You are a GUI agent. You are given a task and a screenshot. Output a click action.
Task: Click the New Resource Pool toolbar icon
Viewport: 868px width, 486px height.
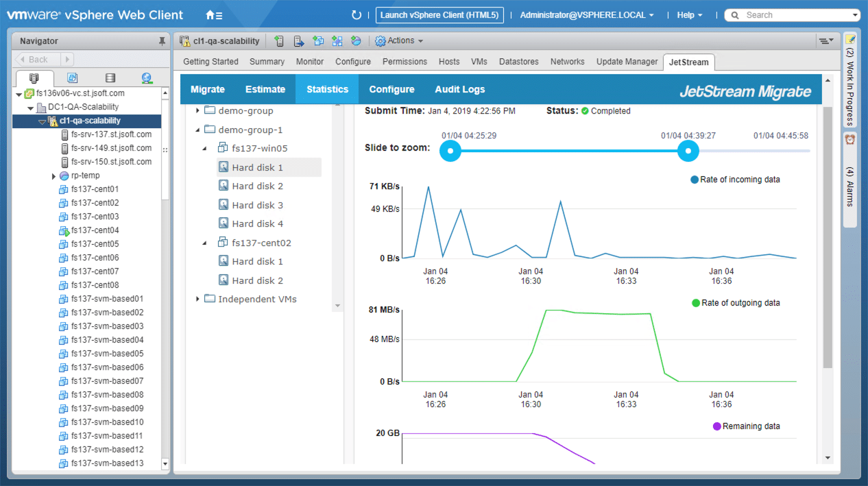(x=356, y=41)
